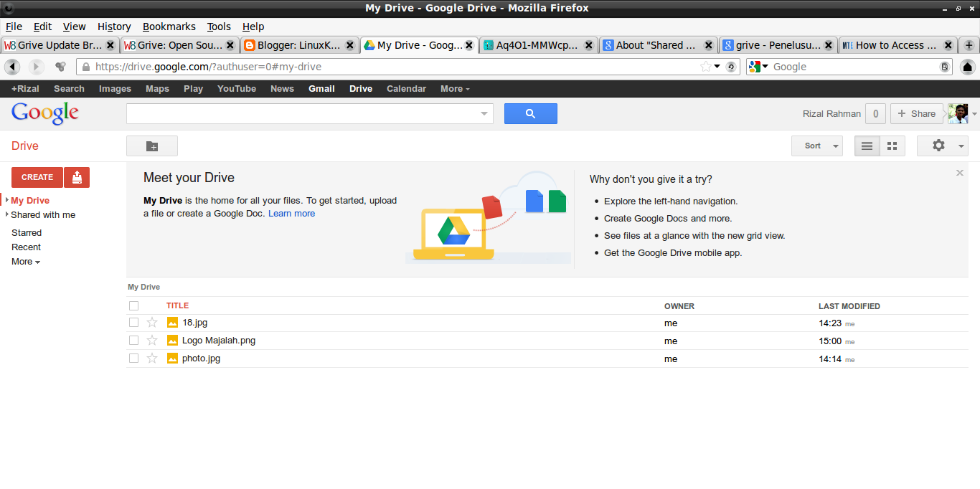
Task: Open the More menu in Google bar
Action: (455, 89)
